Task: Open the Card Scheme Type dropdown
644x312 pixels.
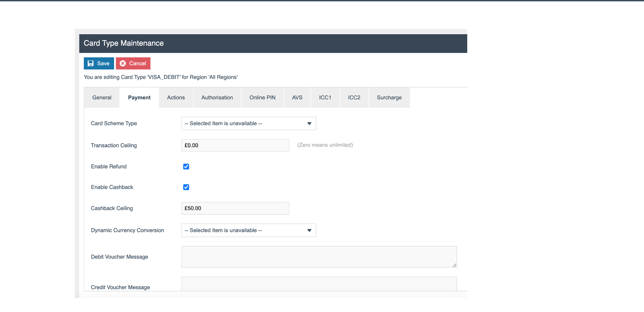Action: (248, 123)
